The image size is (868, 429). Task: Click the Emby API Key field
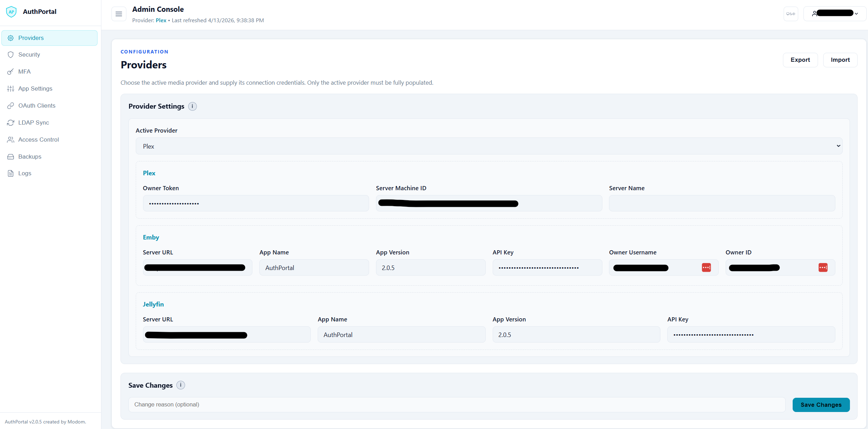[547, 268]
